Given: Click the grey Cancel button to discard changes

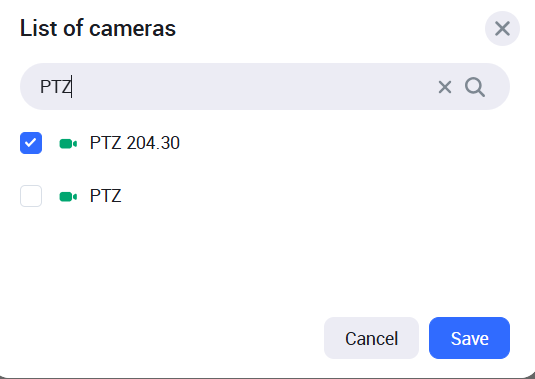Looking at the screenshot, I should [x=371, y=338].
